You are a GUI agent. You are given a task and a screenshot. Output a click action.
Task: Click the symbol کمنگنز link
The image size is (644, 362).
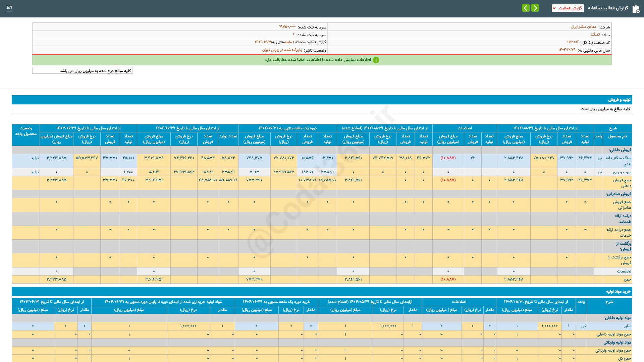tap(595, 35)
